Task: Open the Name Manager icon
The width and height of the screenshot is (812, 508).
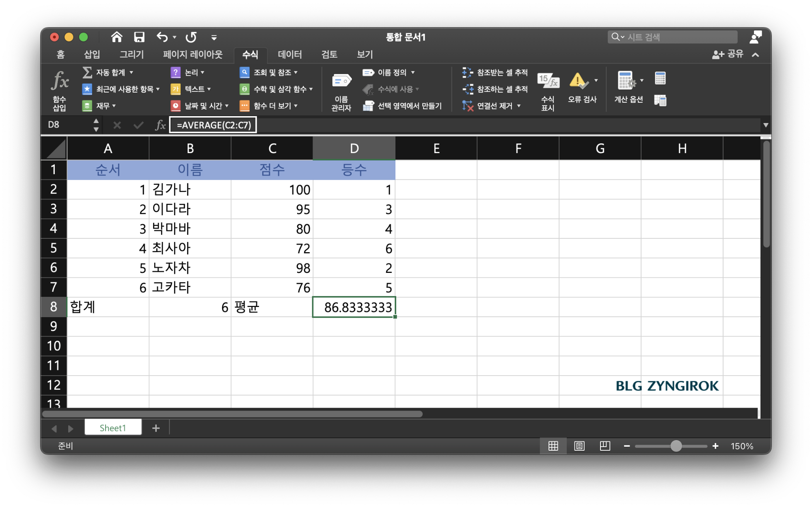Action: coord(341,81)
